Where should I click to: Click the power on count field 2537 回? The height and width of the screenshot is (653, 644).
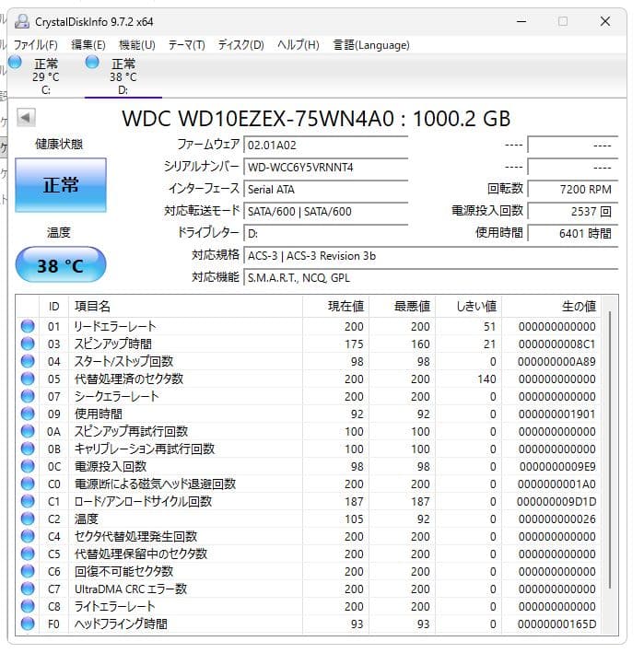tap(573, 212)
